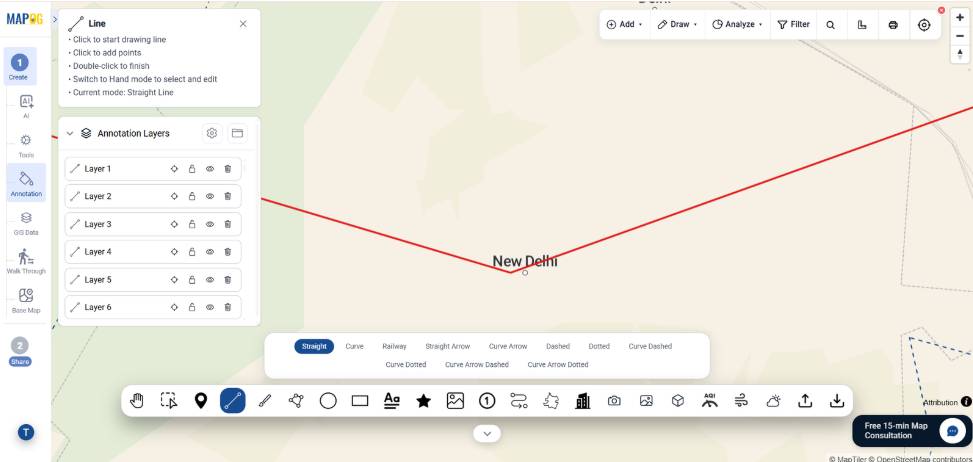Open the picture gallery tool
The height and width of the screenshot is (462, 973).
[646, 401]
